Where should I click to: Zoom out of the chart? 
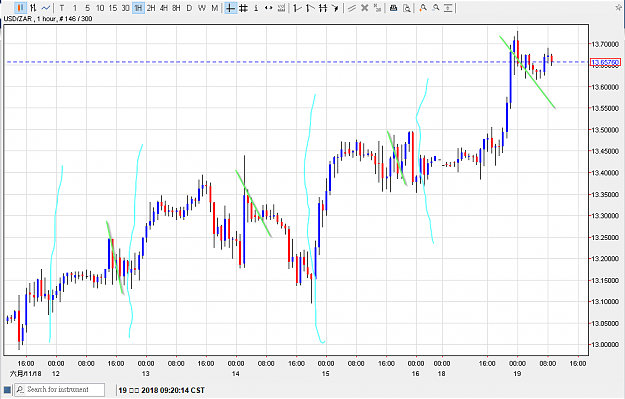[436, 8]
